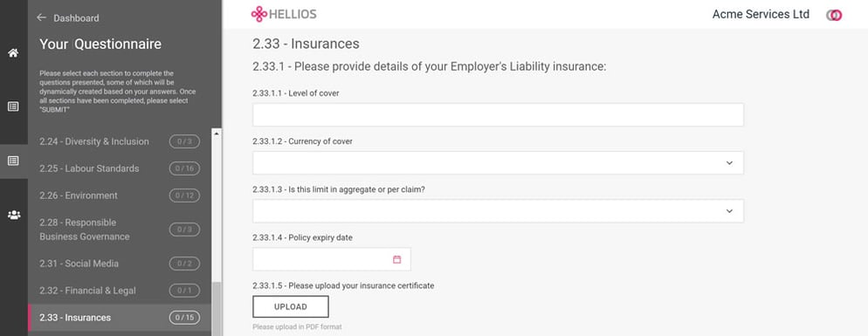This screenshot has width=868, height=336.
Task: Open the Home icon in left rail
Action: (x=13, y=53)
